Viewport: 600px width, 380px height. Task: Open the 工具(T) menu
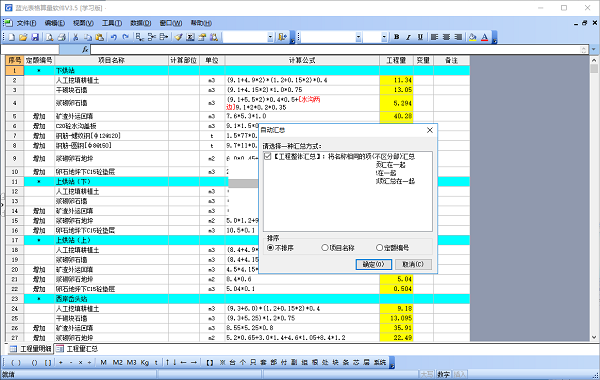tap(112, 23)
